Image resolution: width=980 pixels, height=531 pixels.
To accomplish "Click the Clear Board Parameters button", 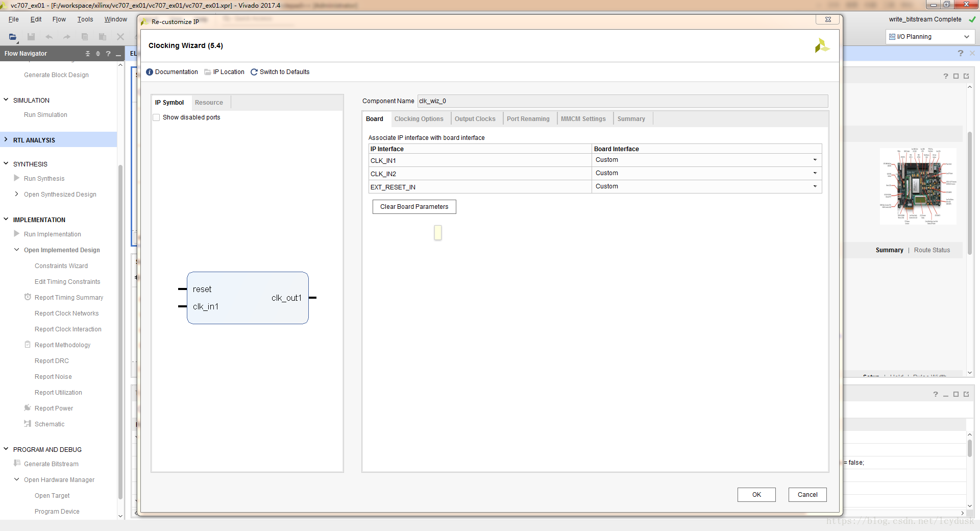I will 414,207.
